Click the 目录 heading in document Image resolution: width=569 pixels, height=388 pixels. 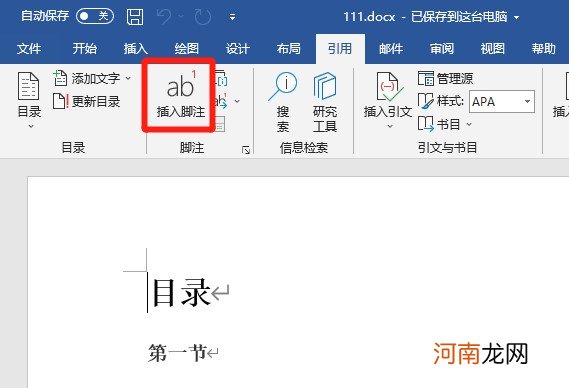tap(181, 293)
